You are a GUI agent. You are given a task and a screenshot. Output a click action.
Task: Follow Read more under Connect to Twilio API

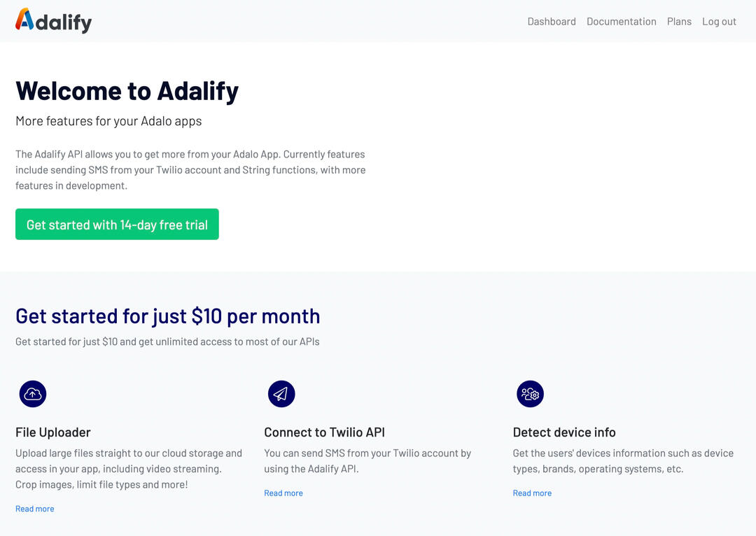pos(283,493)
